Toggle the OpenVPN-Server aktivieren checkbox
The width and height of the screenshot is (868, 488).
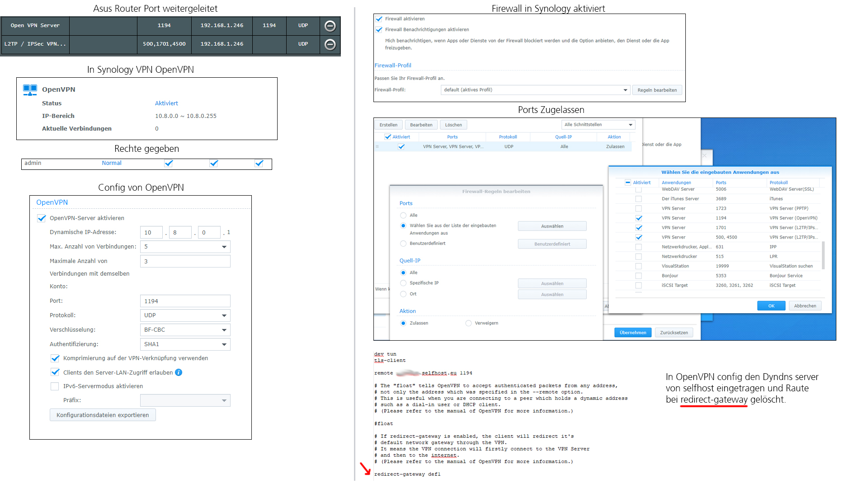pos(42,218)
